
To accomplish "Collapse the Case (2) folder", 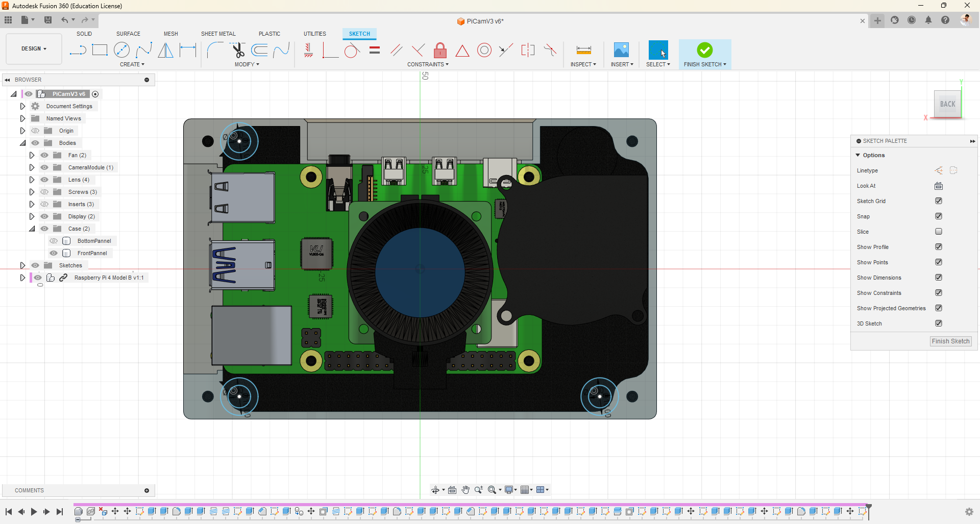I will pos(32,229).
